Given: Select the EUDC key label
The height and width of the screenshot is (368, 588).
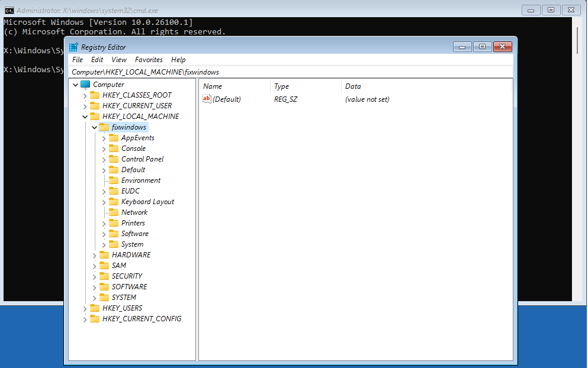Looking at the screenshot, I should [x=130, y=191].
